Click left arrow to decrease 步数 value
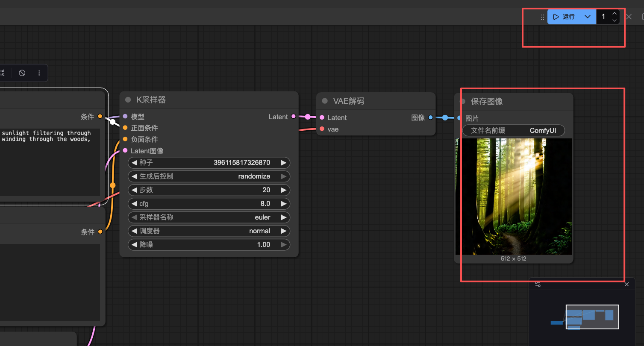Viewport: 644px width, 346px height. tap(135, 190)
